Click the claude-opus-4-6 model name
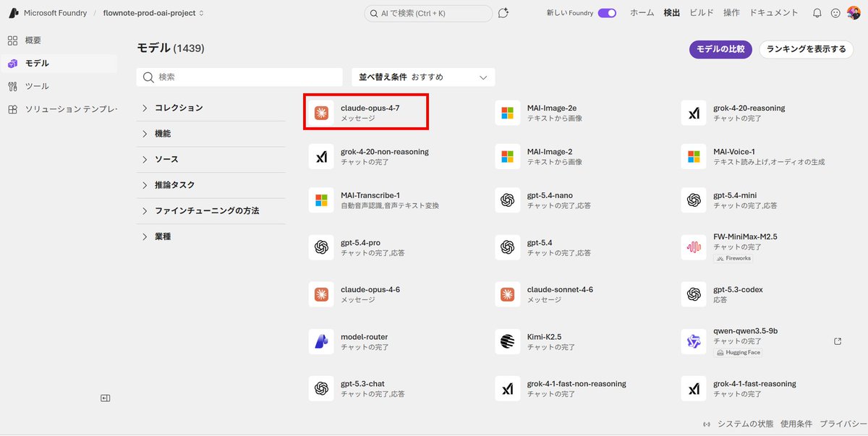 click(370, 290)
